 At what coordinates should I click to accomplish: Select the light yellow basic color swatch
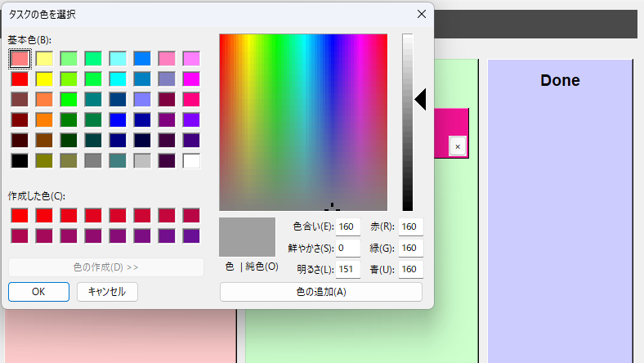pyautogui.click(x=44, y=59)
